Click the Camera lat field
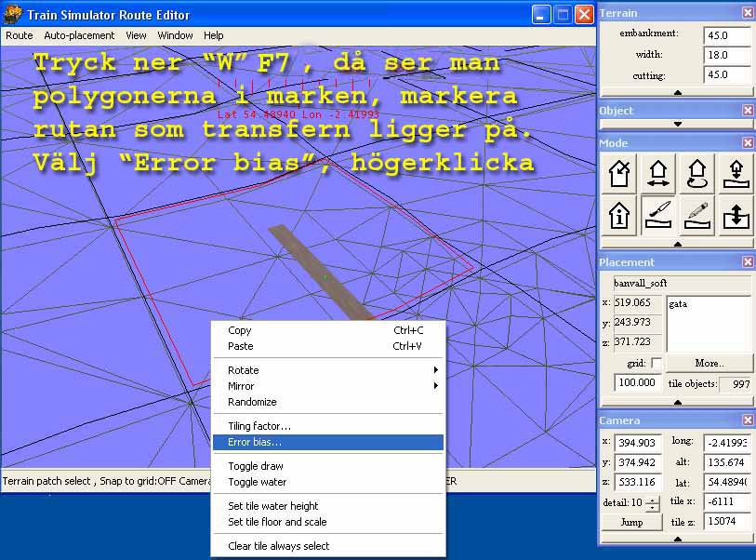Screen dimensions: 756x560 point(727,482)
